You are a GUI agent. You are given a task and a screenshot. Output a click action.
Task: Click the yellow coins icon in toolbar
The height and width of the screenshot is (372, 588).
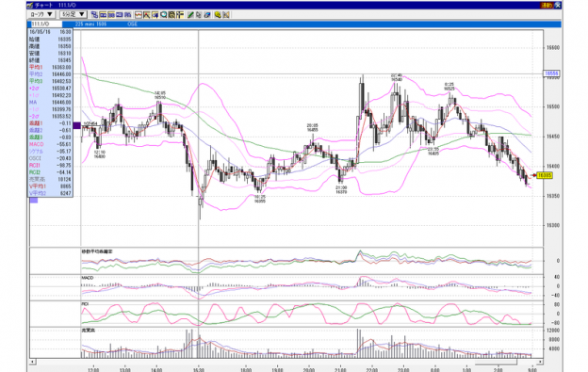click(x=218, y=15)
